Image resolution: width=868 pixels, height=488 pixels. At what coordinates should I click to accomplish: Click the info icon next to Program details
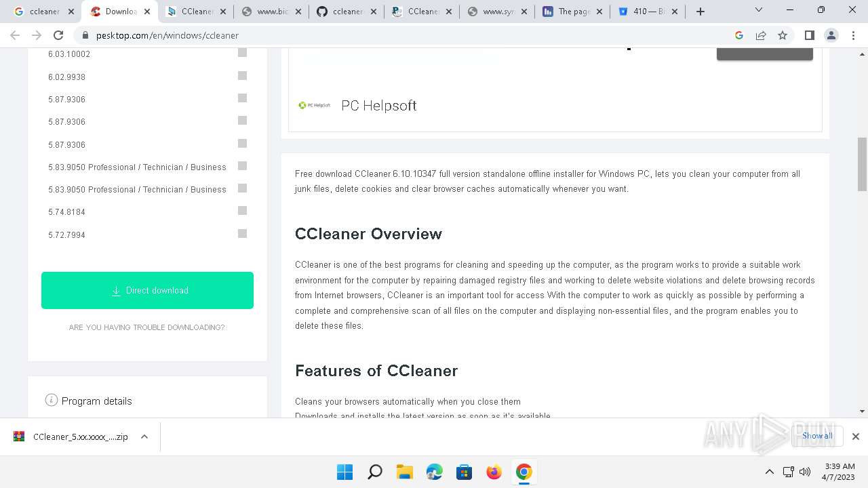pyautogui.click(x=51, y=400)
